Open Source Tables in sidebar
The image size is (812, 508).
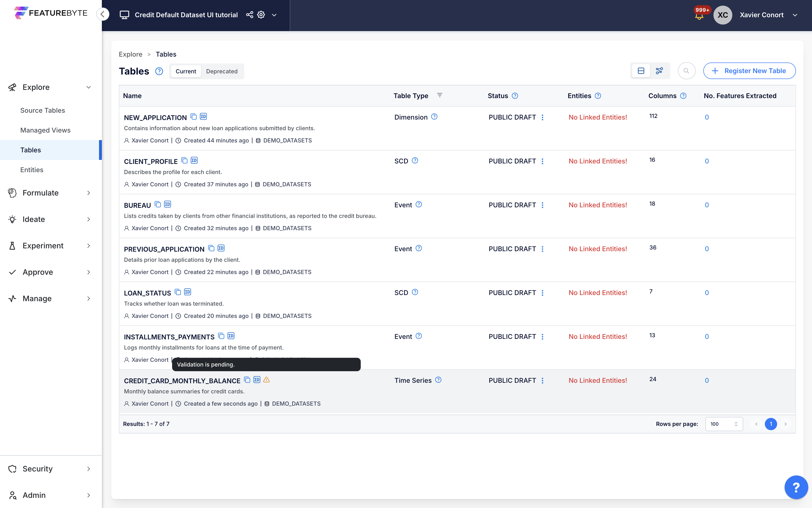[43, 110]
